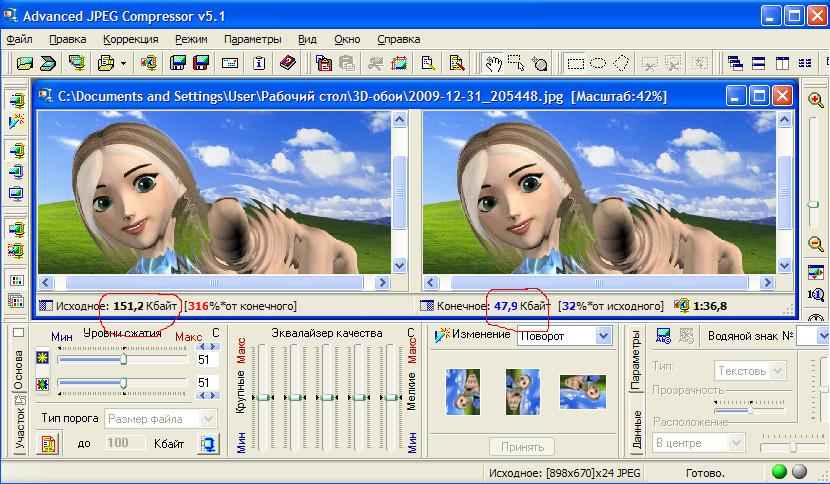Adjust the lower compression level slider
Image resolution: width=830 pixels, height=484 pixels.
point(123,382)
